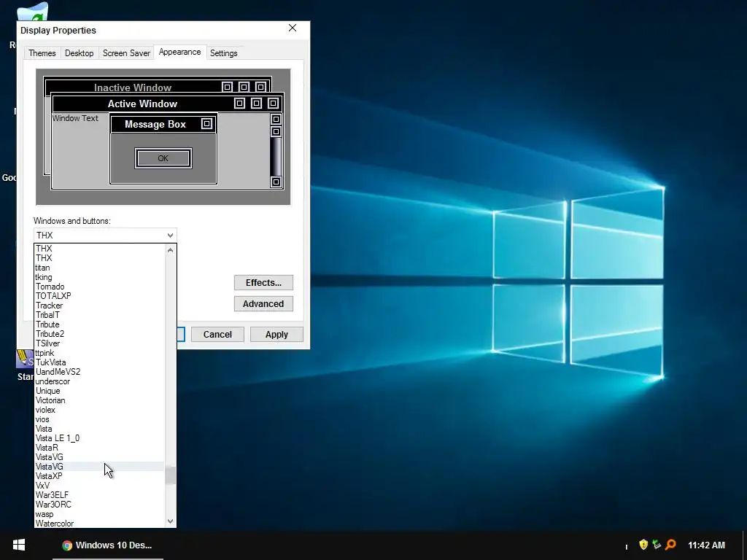Click the style list scroll-up arrow
The height and width of the screenshot is (560, 747).
coord(170,249)
